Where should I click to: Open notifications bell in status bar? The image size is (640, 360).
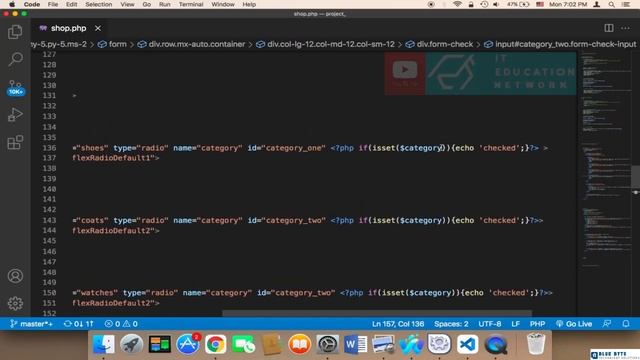click(x=626, y=324)
